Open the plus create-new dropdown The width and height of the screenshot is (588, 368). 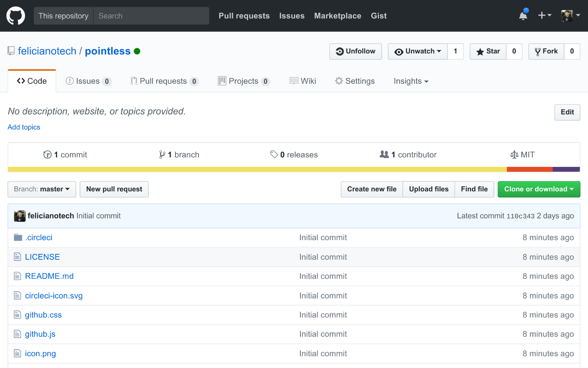click(545, 15)
